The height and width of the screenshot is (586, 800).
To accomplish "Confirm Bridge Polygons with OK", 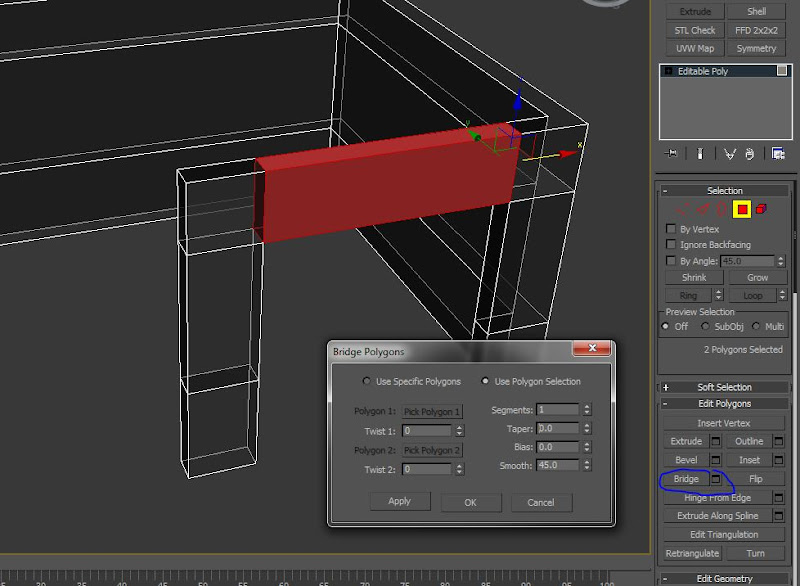I will [470, 502].
